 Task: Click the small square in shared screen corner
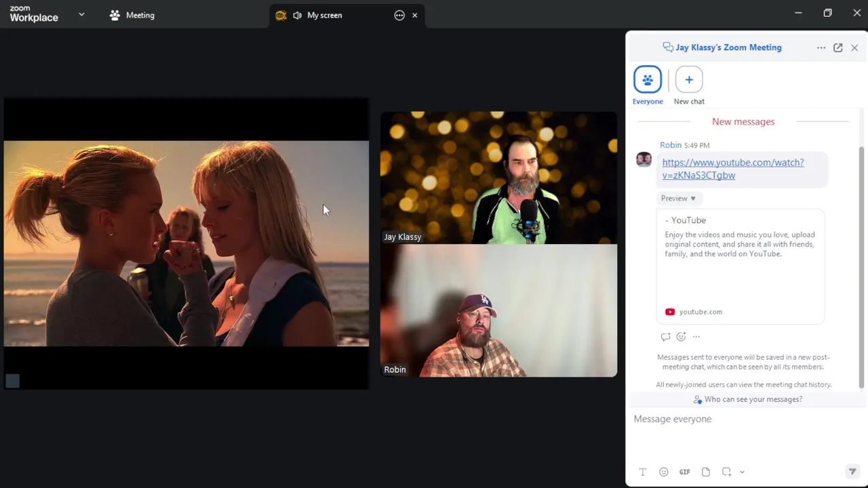[x=12, y=381]
